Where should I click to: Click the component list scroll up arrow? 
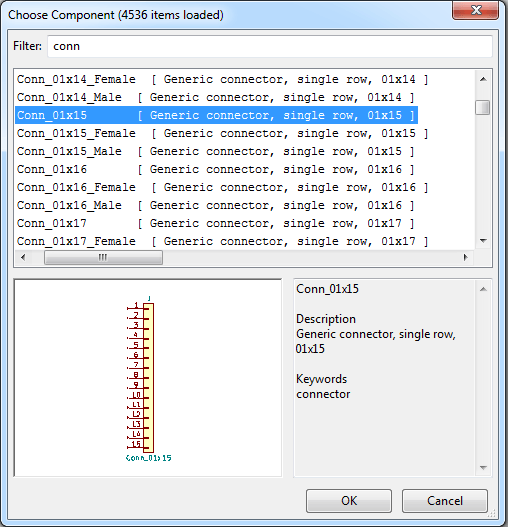coord(483,79)
